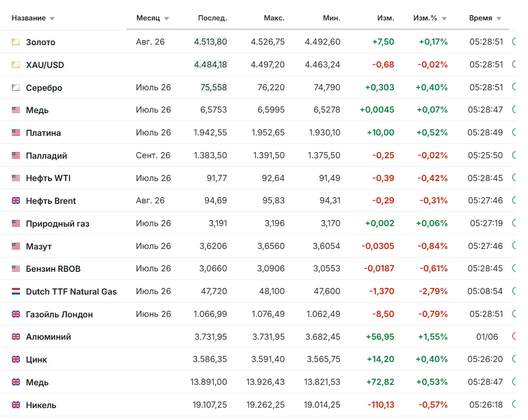
Task: Sort by the Название column arrow
Action: [52, 19]
